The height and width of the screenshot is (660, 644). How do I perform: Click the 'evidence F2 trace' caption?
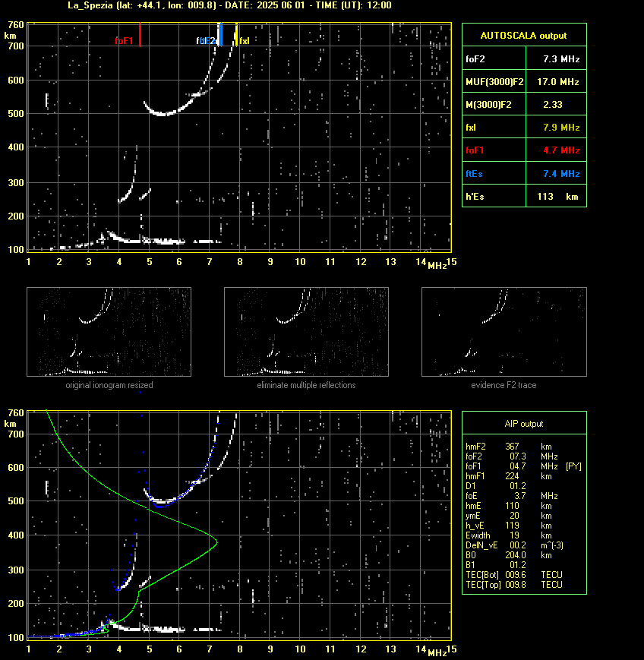click(504, 385)
